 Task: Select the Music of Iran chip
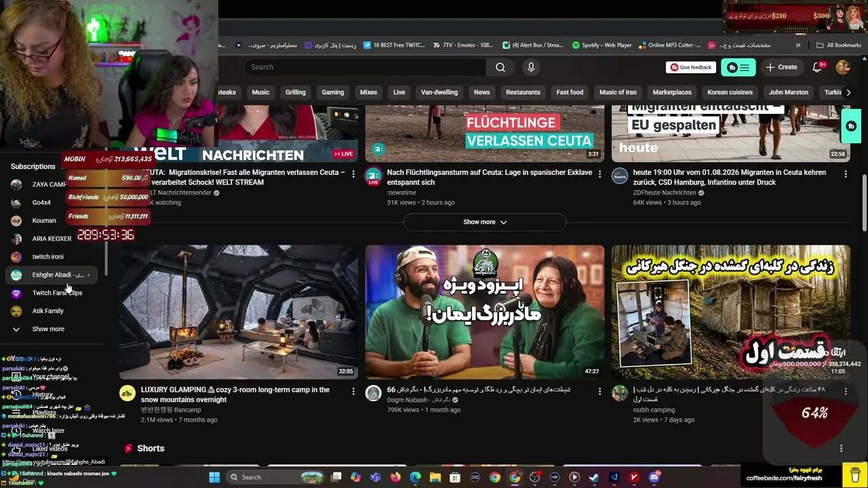click(x=618, y=92)
